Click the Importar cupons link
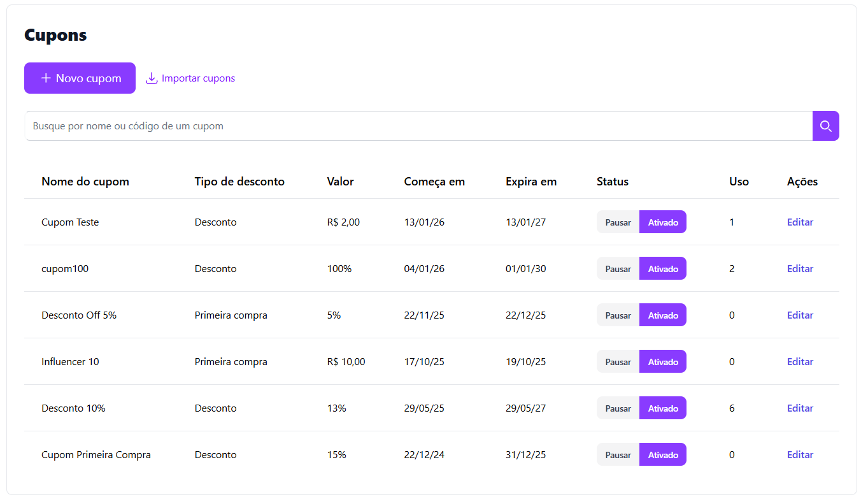Screen dimensions: 868x504 pos(198,78)
